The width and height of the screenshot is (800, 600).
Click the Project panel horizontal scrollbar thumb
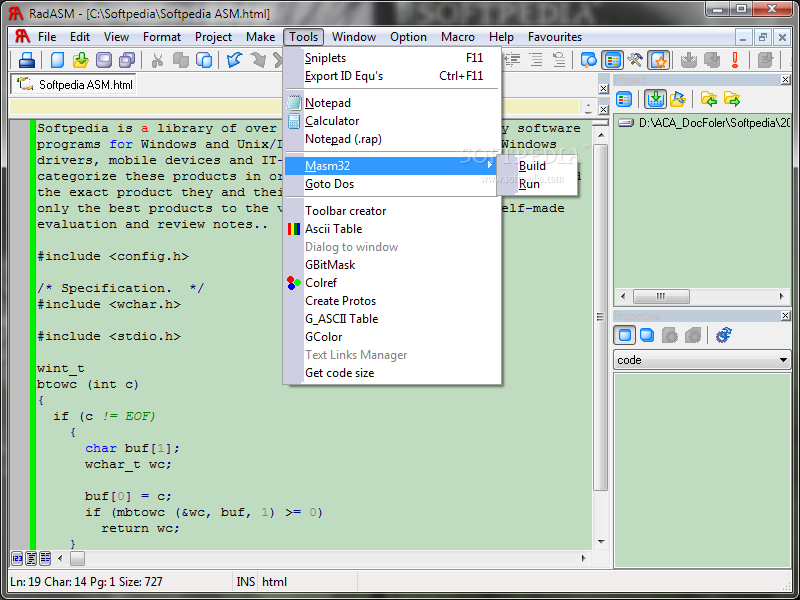[661, 296]
